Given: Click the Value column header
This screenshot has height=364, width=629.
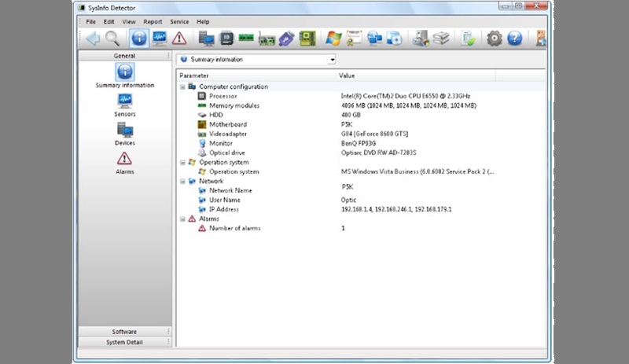Looking at the screenshot, I should click(x=416, y=75).
